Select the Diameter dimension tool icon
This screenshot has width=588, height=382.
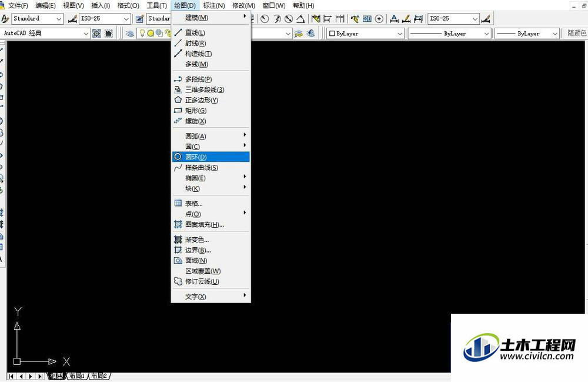tap(289, 19)
